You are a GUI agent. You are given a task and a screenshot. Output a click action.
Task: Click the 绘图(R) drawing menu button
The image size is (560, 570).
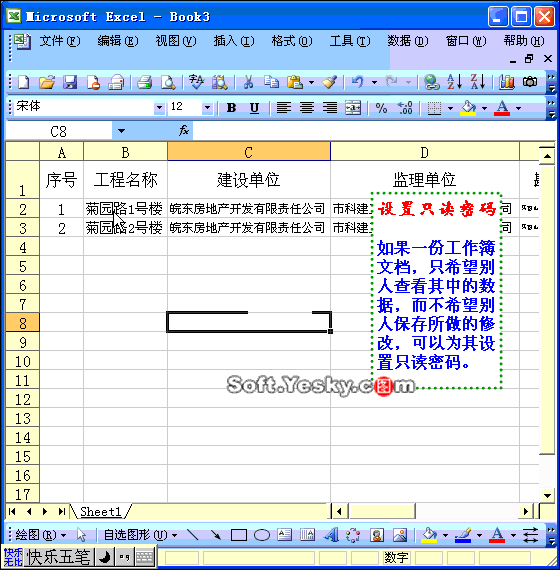pos(41,535)
